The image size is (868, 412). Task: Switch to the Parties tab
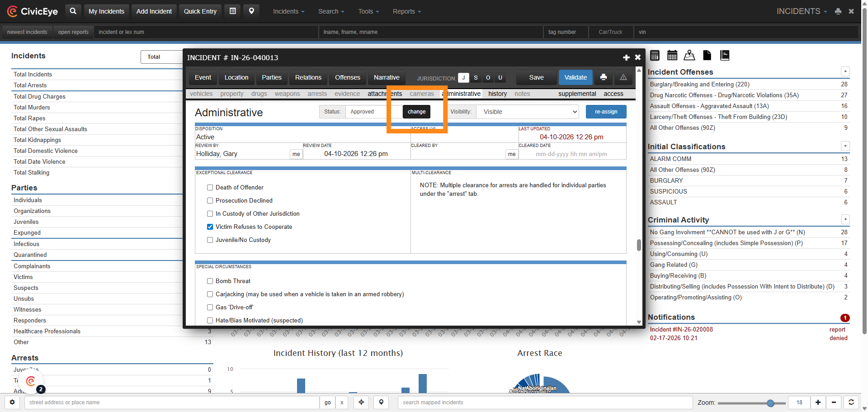(x=272, y=77)
